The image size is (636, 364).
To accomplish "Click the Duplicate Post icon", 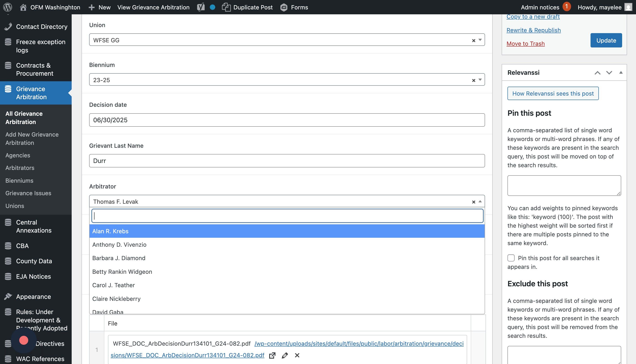I will click(x=226, y=7).
